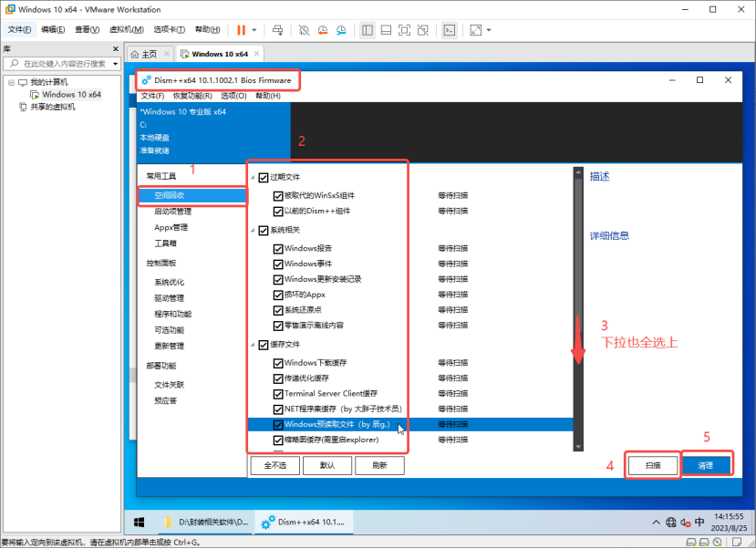Click the 扫描 button
The width and height of the screenshot is (756, 549).
click(x=653, y=466)
